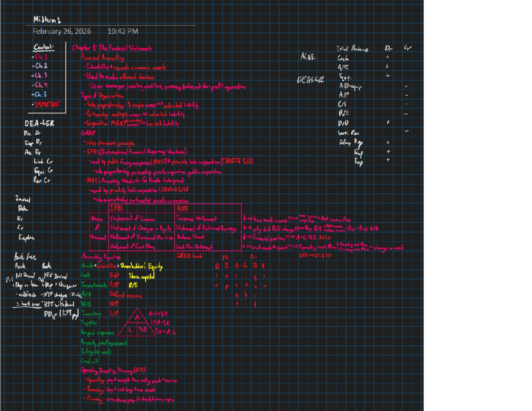Click the "Financial Accounting" subheading
The width and height of the screenshot is (532, 411).
pos(102,58)
